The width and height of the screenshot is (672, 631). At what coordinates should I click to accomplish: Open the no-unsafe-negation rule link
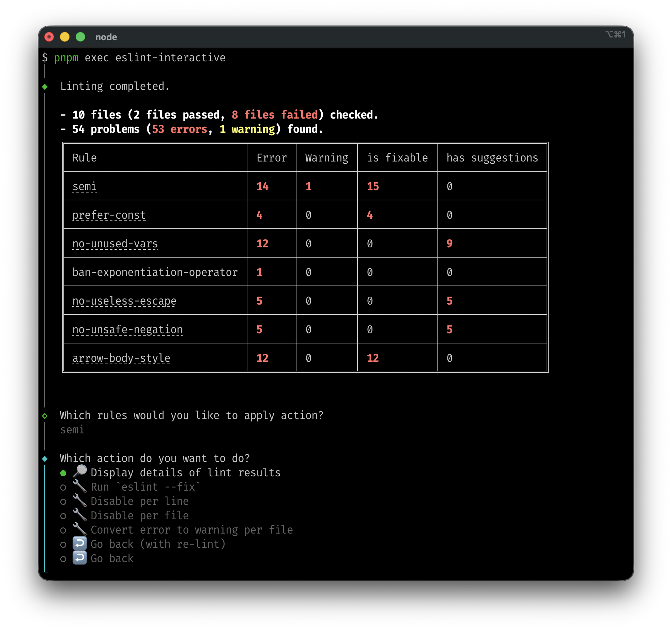(127, 329)
